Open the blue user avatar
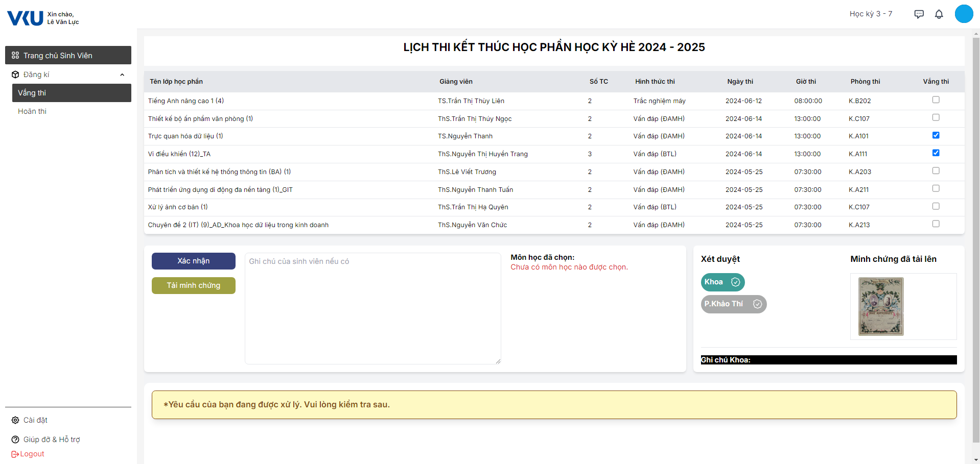980x464 pixels. coord(964,14)
